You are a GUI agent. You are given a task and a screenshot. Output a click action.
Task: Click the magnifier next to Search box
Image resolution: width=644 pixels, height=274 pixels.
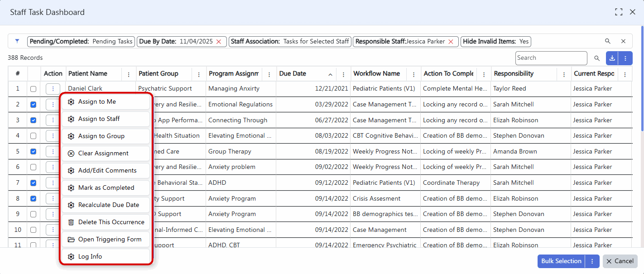tap(597, 58)
